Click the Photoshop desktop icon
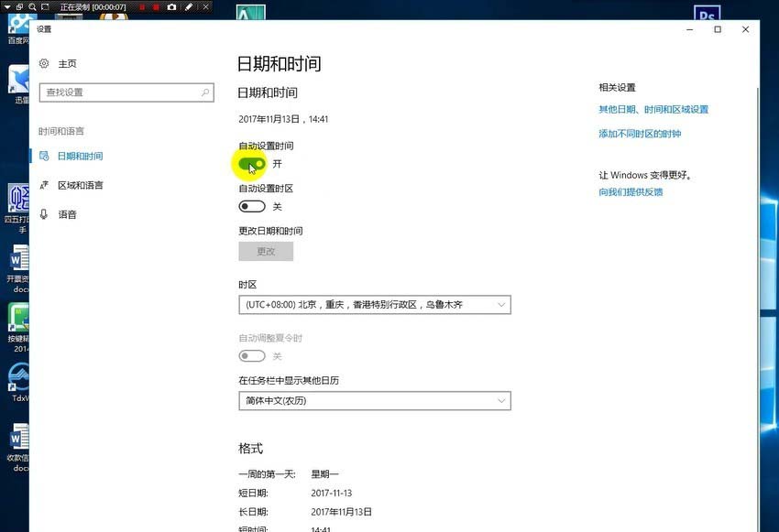 (707, 13)
